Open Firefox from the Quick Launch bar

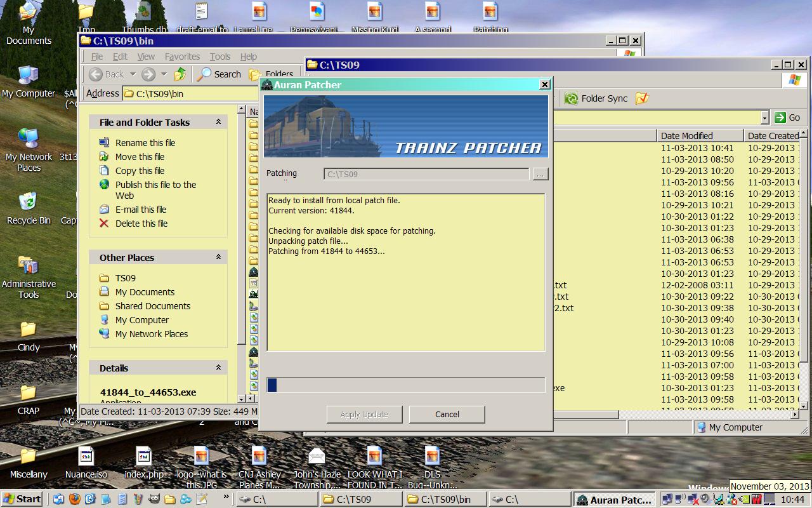pyautogui.click(x=74, y=499)
